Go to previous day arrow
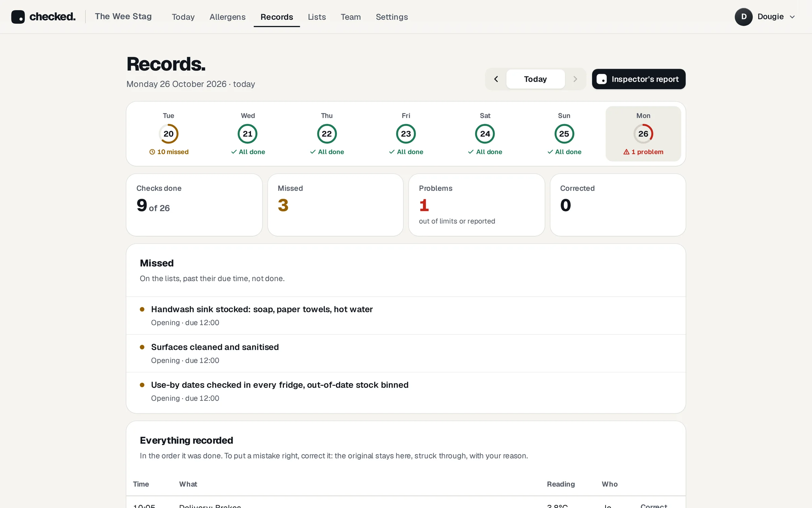 coord(496,79)
